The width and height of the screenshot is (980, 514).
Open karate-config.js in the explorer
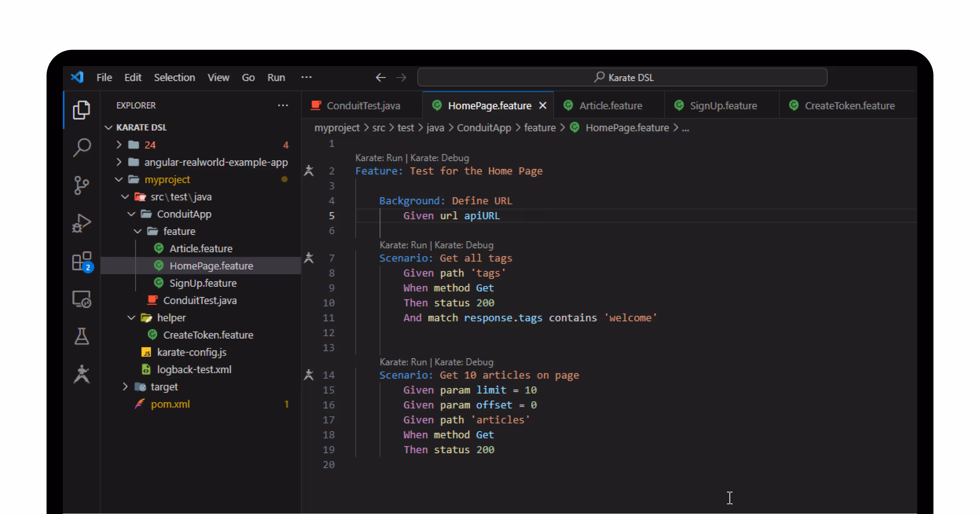pyautogui.click(x=192, y=352)
